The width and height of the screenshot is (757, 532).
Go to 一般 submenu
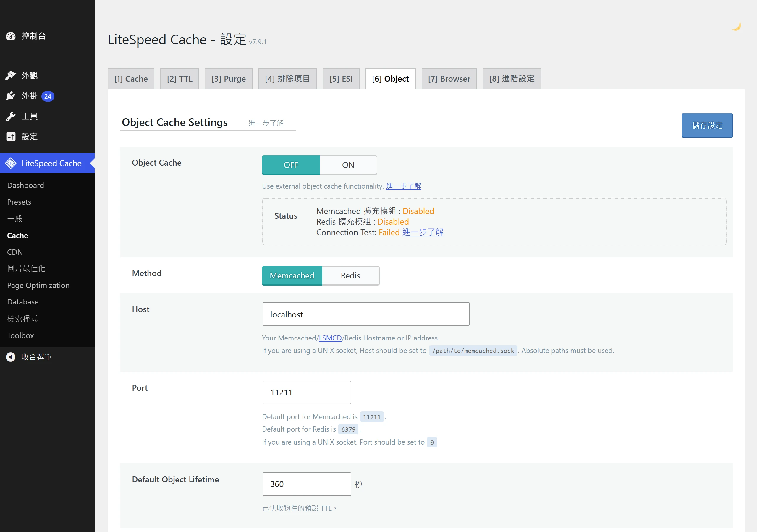point(15,219)
